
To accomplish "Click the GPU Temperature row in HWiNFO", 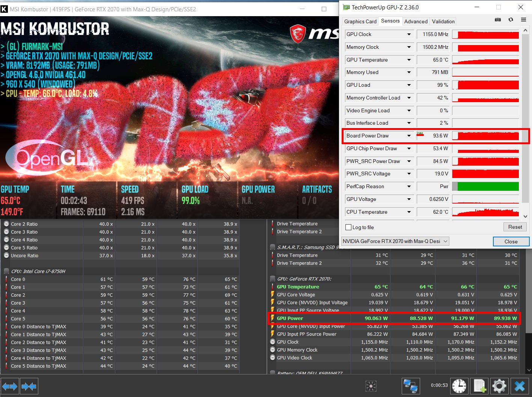I will pyautogui.click(x=394, y=287).
